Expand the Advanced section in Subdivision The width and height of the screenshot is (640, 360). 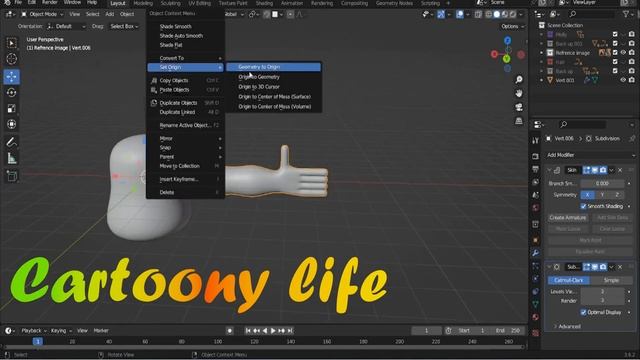tap(567, 327)
